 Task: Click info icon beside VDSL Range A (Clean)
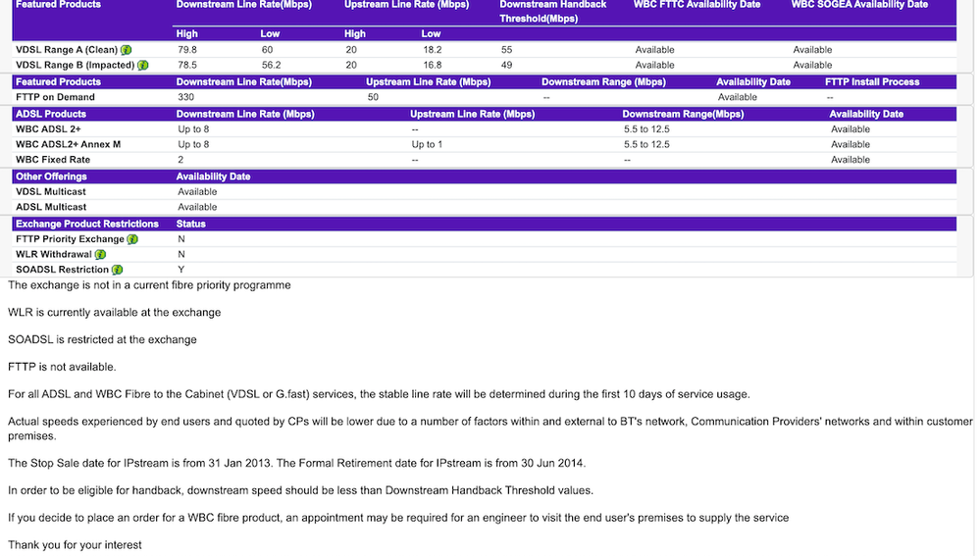pos(127,50)
